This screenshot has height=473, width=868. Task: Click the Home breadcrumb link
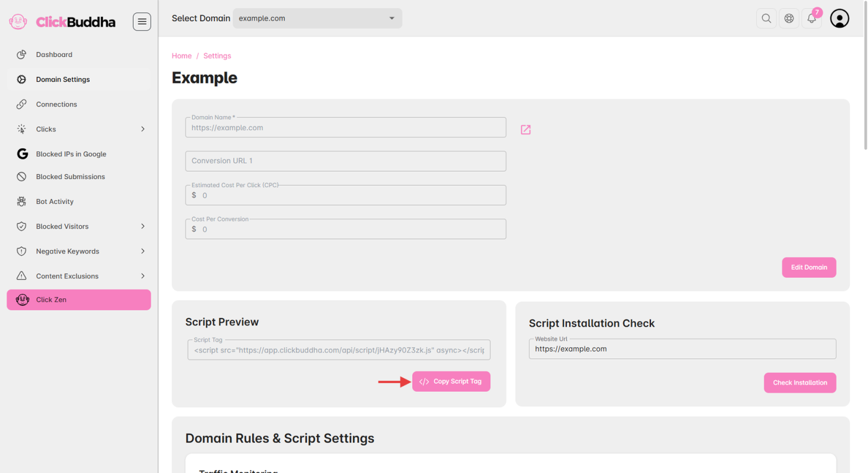182,56
